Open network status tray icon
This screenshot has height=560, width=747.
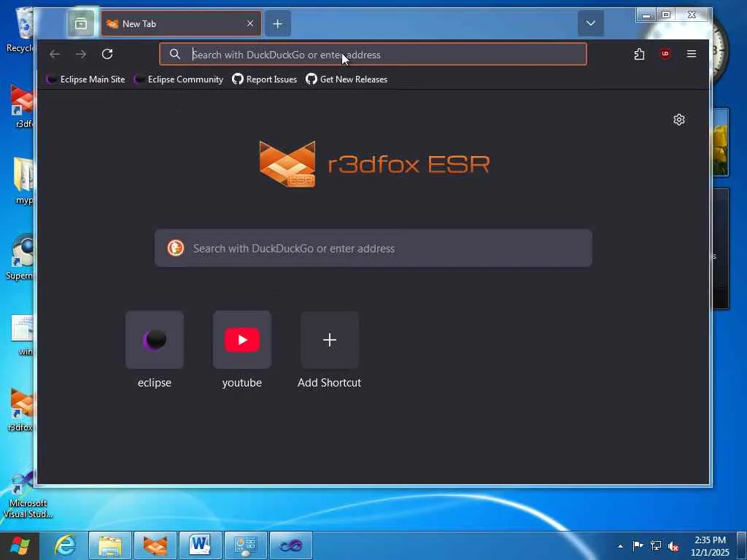point(656,545)
